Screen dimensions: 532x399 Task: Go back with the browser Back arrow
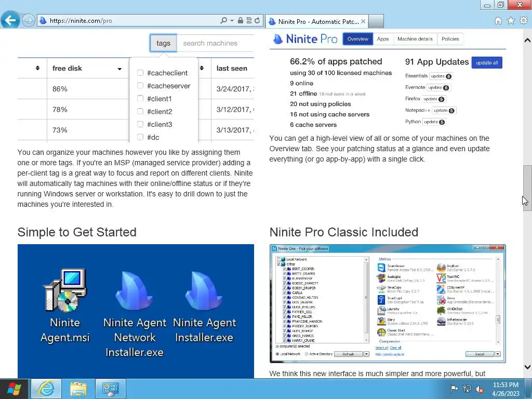10,20
